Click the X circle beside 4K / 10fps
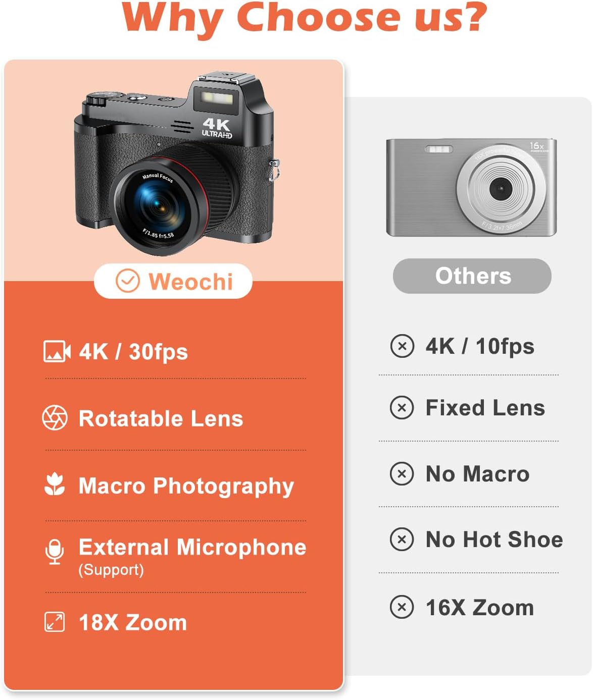 point(402,346)
